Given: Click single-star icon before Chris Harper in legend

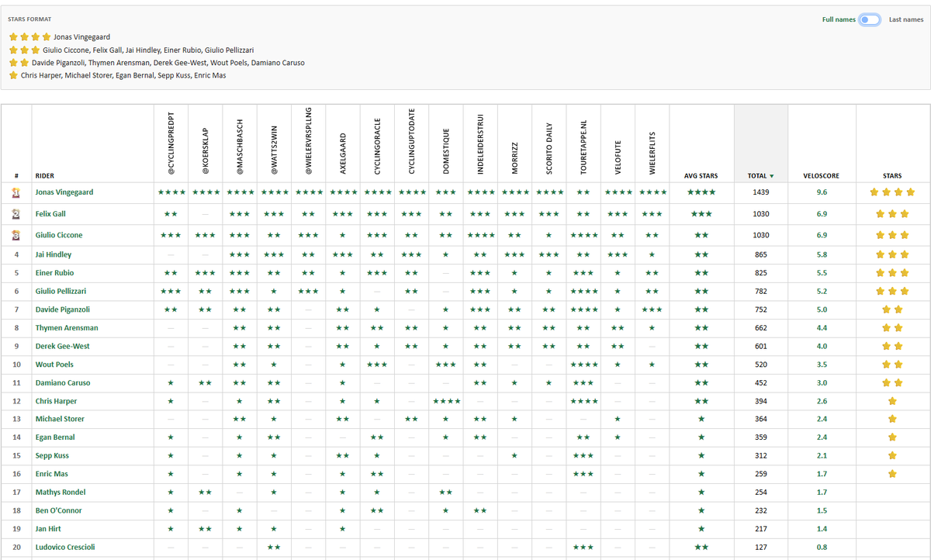Looking at the screenshot, I should 13,75.
